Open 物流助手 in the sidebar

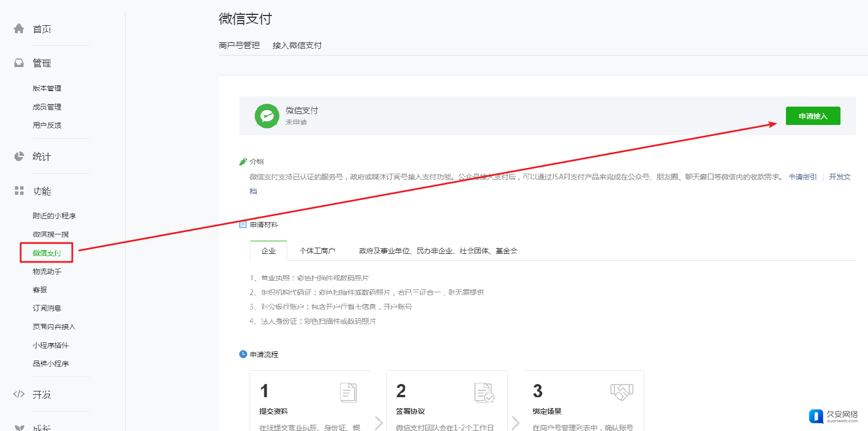click(x=47, y=271)
